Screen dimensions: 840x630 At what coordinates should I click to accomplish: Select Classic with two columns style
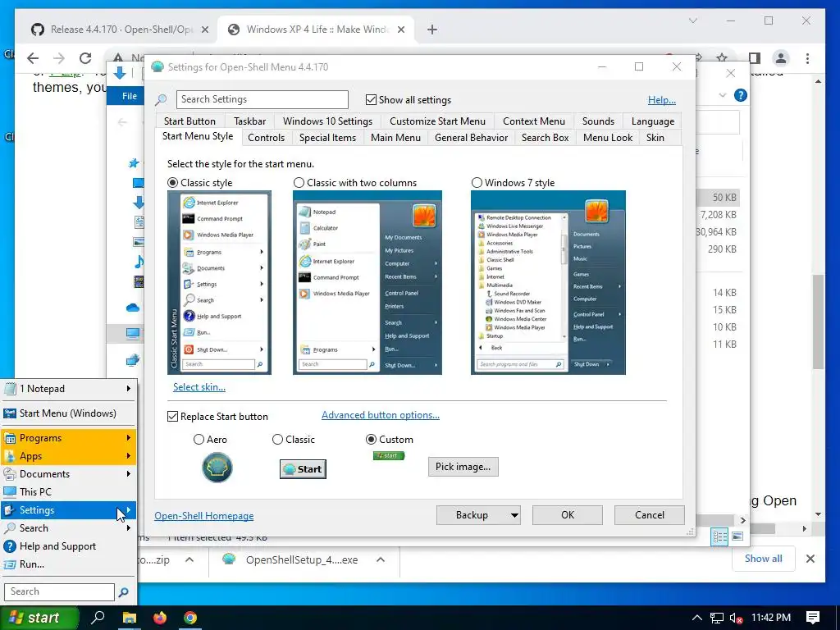pyautogui.click(x=299, y=183)
